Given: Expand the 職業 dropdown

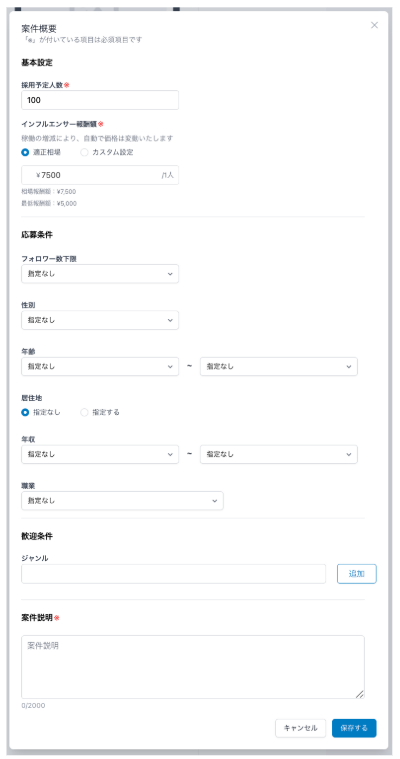Looking at the screenshot, I should tap(123, 501).
